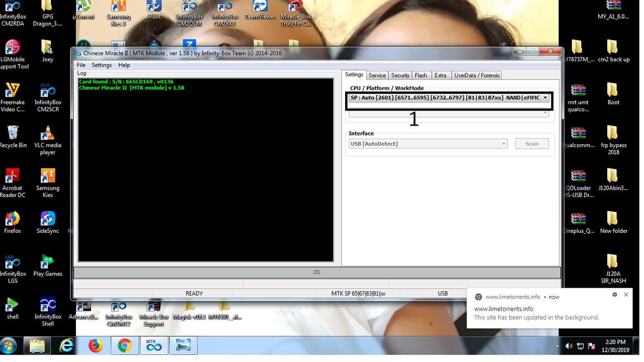644x362 pixels.
Task: Open Samsung Kies 3 desktop shortcut
Action: 119,14
